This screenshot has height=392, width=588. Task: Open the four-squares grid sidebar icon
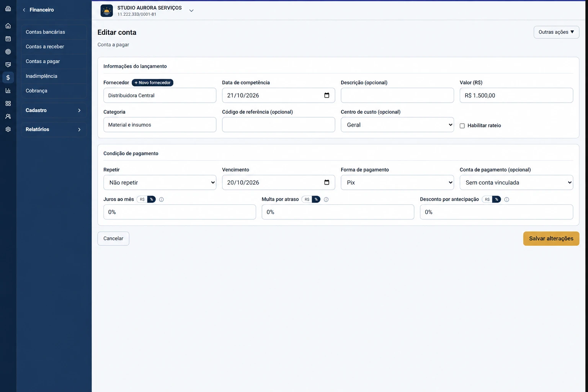8,103
